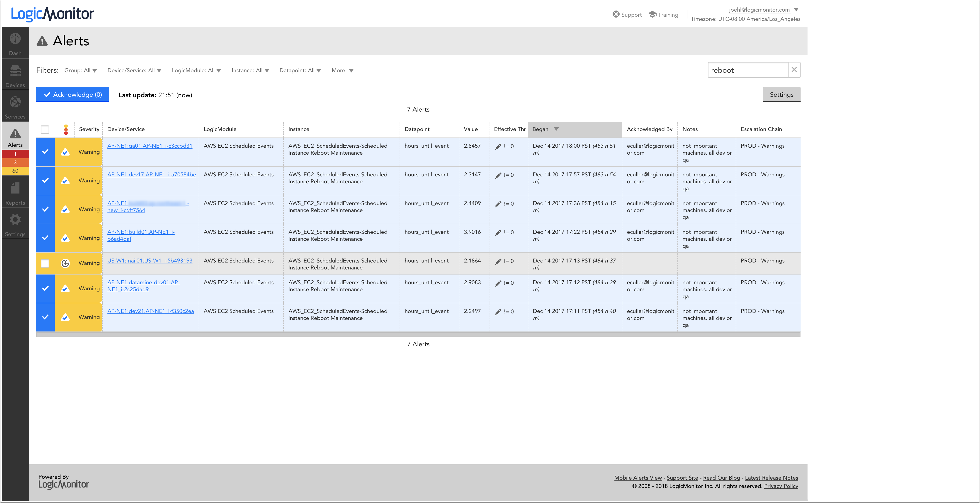Edit threshold pencil for mail01 row

tap(498, 261)
